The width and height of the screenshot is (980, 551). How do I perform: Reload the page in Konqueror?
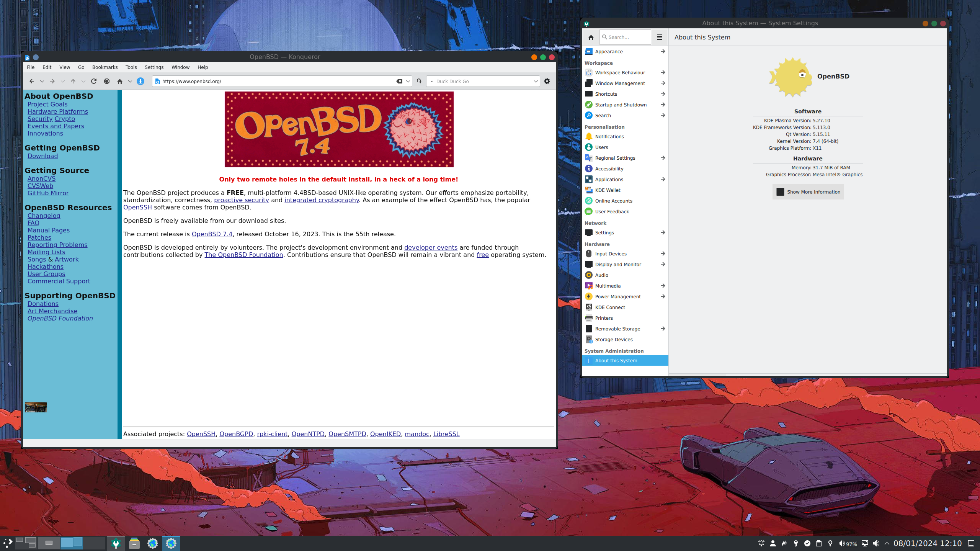[94, 81]
